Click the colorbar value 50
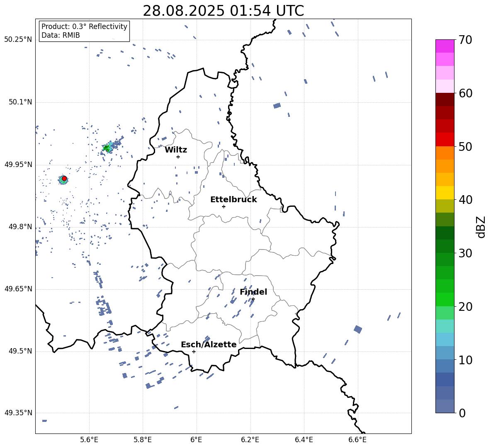Image resolution: width=491 pixels, height=448 pixels. point(465,146)
